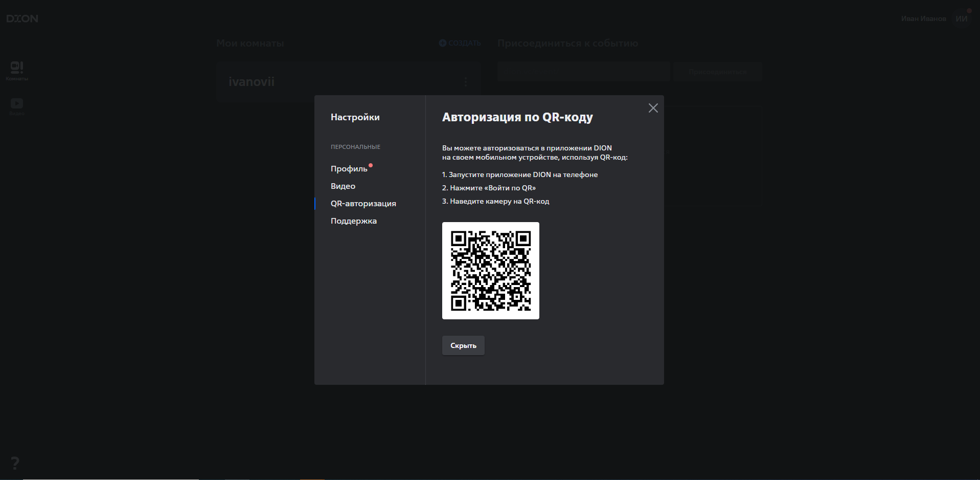Open the Видео sidebar icon
Image resolution: width=980 pixels, height=480 pixels.
(17, 106)
